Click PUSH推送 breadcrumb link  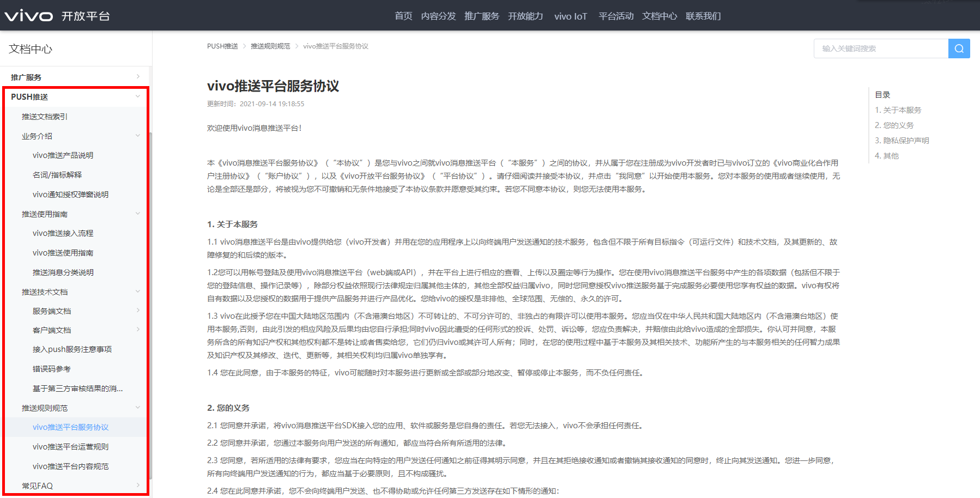coord(222,46)
